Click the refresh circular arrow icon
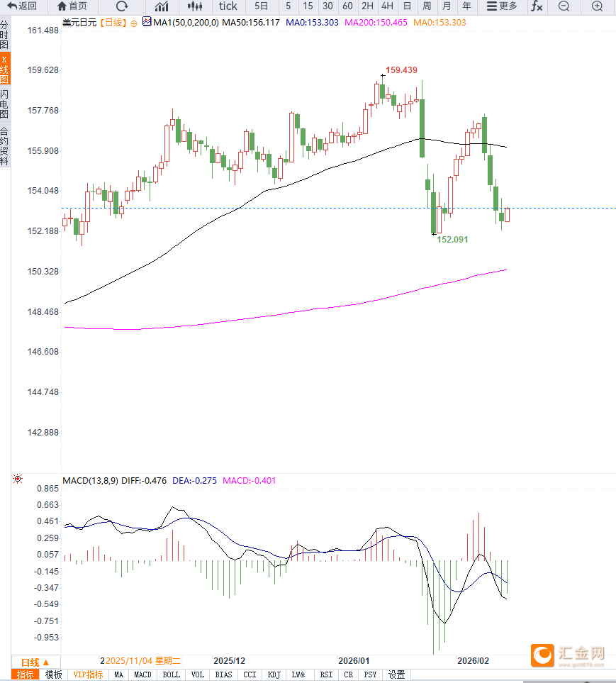Viewport: 616px width, 683px height. (x=122, y=6)
